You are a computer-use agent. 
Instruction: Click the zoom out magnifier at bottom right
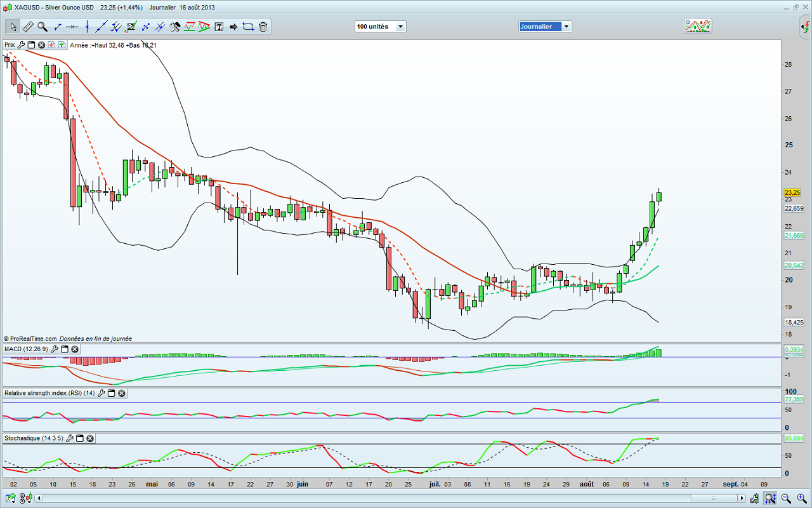785,498
